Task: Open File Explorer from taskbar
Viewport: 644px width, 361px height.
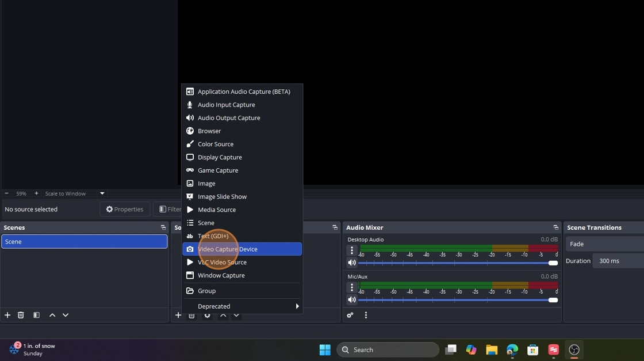Action: point(492,350)
